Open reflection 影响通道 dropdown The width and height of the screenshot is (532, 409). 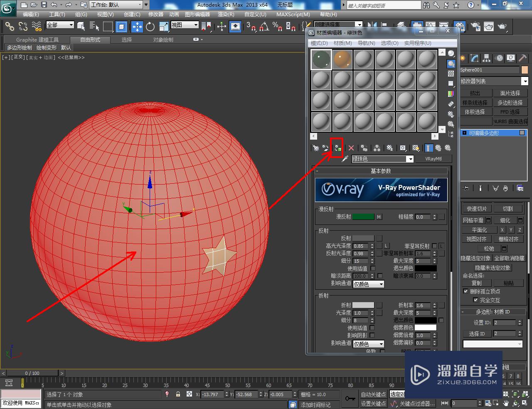click(368, 284)
